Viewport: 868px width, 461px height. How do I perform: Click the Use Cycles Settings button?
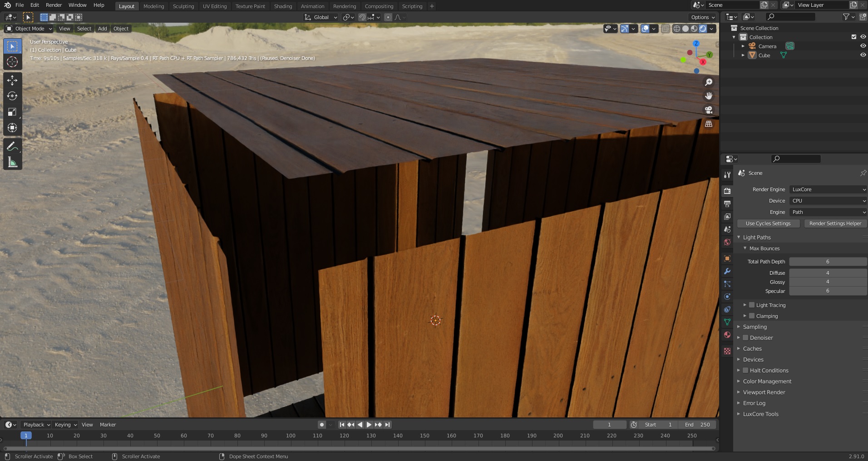point(768,223)
